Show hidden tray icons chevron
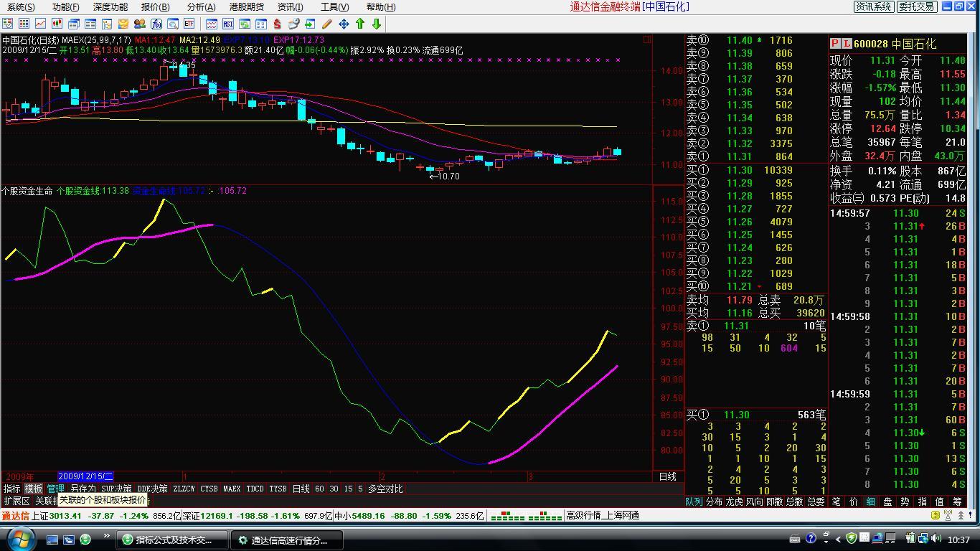This screenshot has width=980, height=551. [x=838, y=540]
